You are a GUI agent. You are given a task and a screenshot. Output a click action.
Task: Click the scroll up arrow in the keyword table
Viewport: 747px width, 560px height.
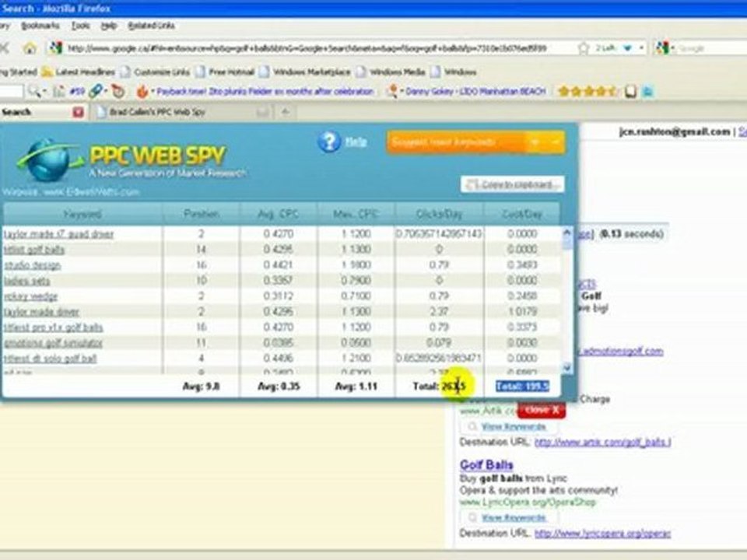point(567,233)
